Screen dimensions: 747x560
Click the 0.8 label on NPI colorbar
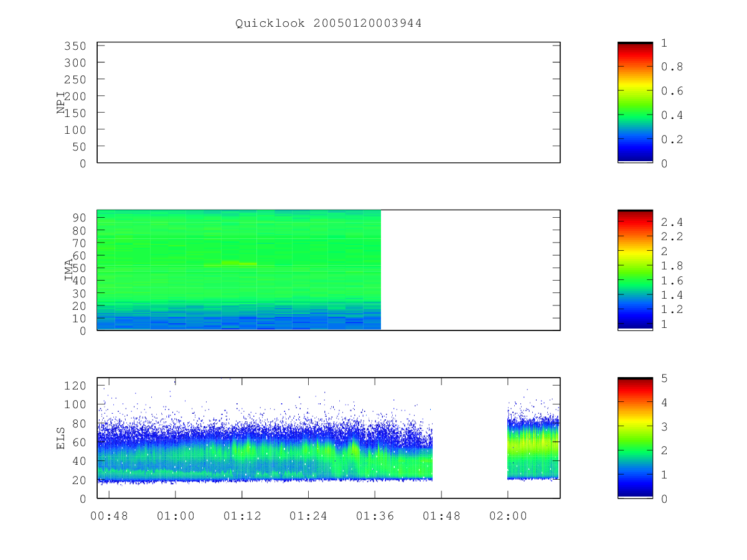point(672,67)
